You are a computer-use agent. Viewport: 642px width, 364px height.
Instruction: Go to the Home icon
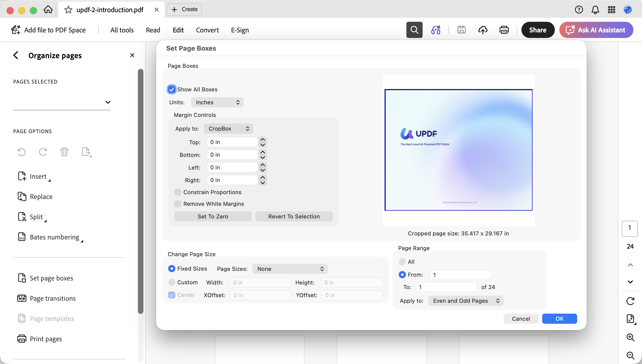48,10
